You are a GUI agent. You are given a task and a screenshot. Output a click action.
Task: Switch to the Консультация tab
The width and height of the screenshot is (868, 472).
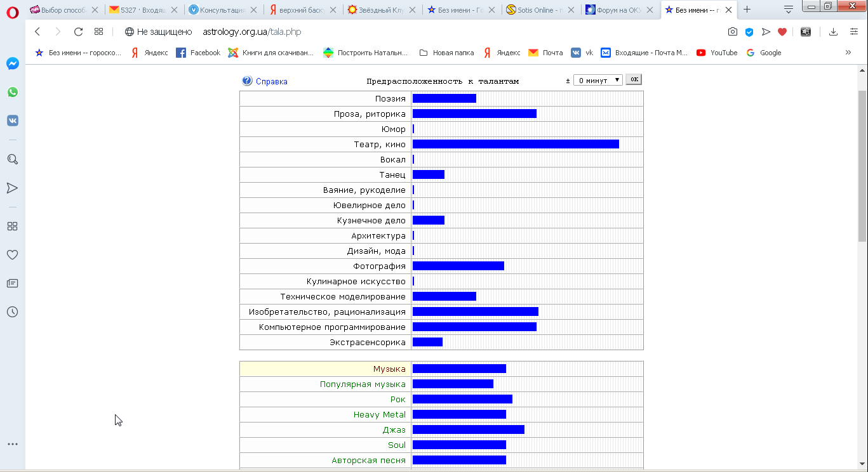pyautogui.click(x=223, y=10)
